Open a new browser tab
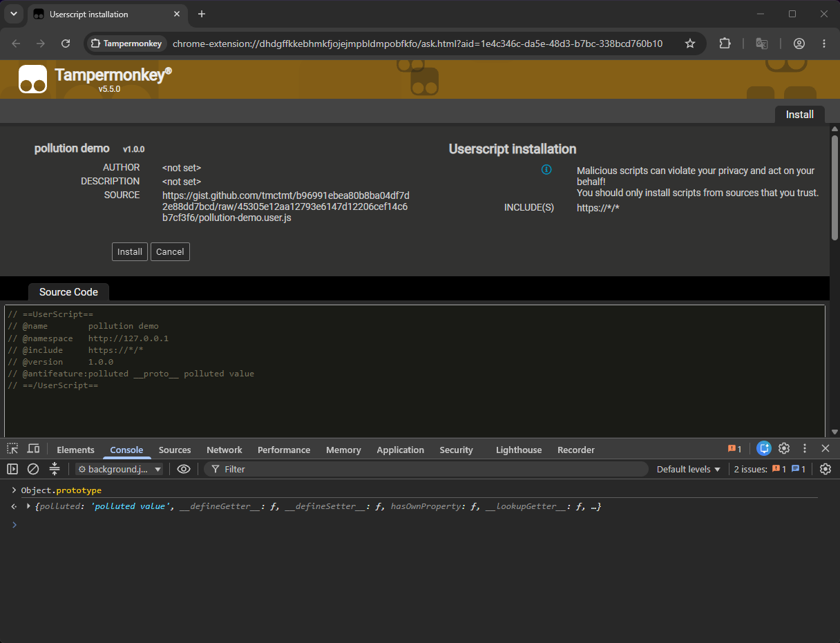840x643 pixels. pos(202,14)
